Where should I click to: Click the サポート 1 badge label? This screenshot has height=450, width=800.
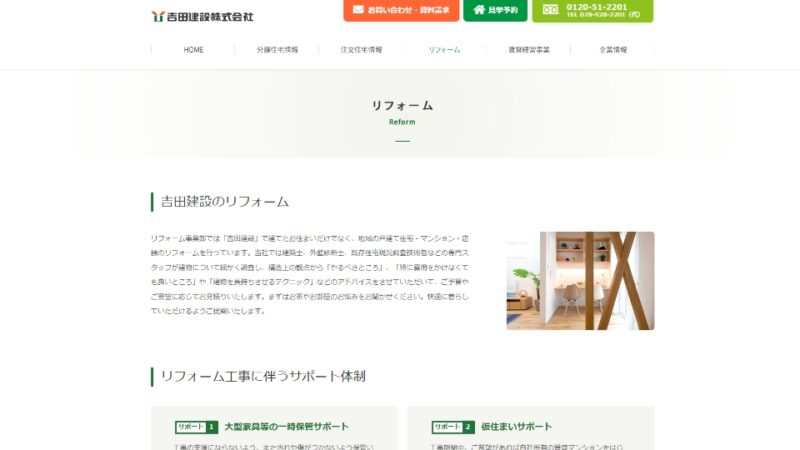(x=196, y=427)
